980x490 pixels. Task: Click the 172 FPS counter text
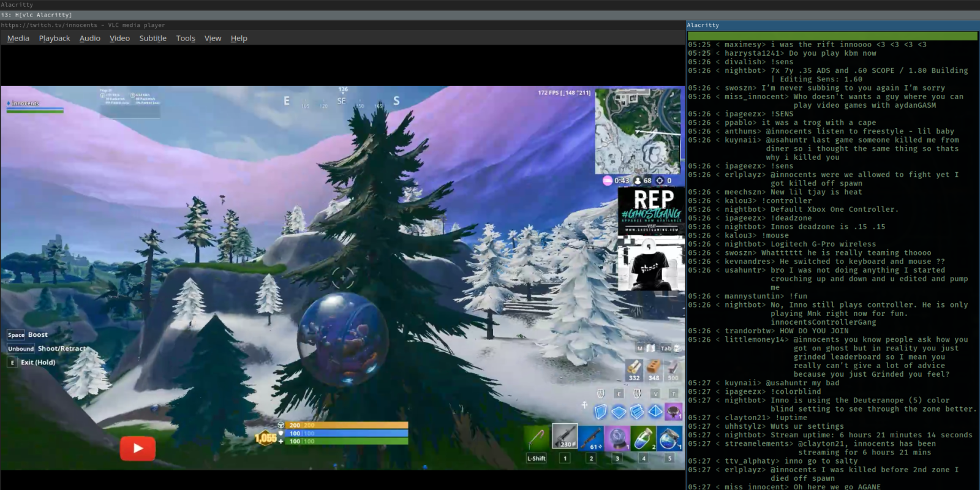coord(564,93)
